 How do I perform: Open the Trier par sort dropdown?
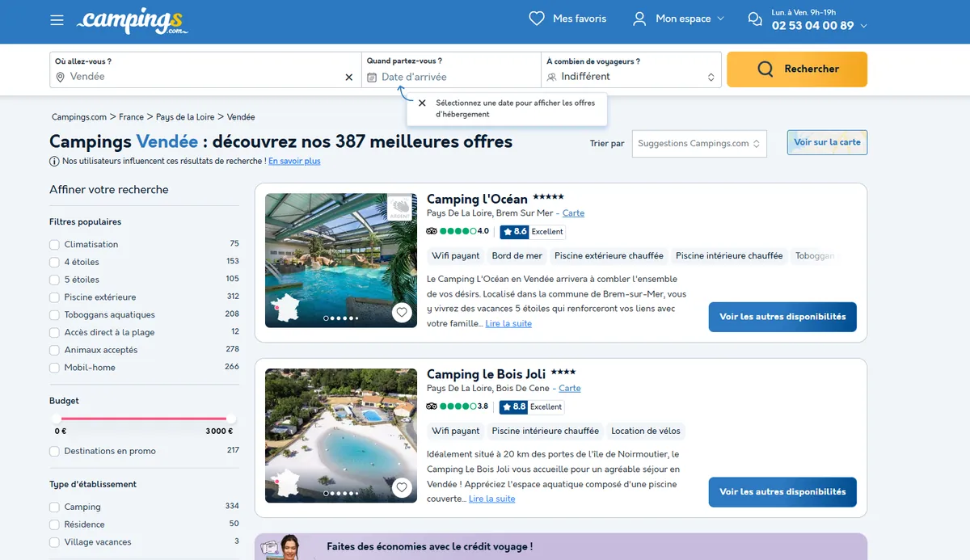click(699, 144)
